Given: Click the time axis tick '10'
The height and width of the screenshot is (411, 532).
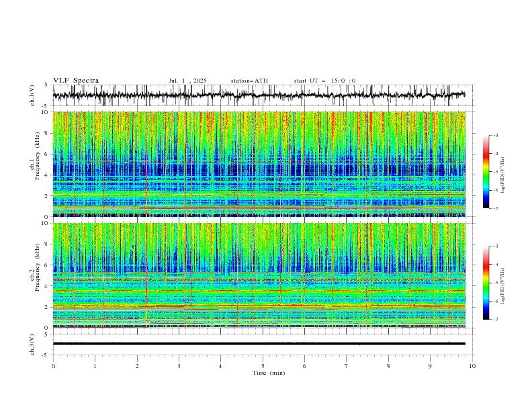Looking at the screenshot, I should [x=472, y=366].
